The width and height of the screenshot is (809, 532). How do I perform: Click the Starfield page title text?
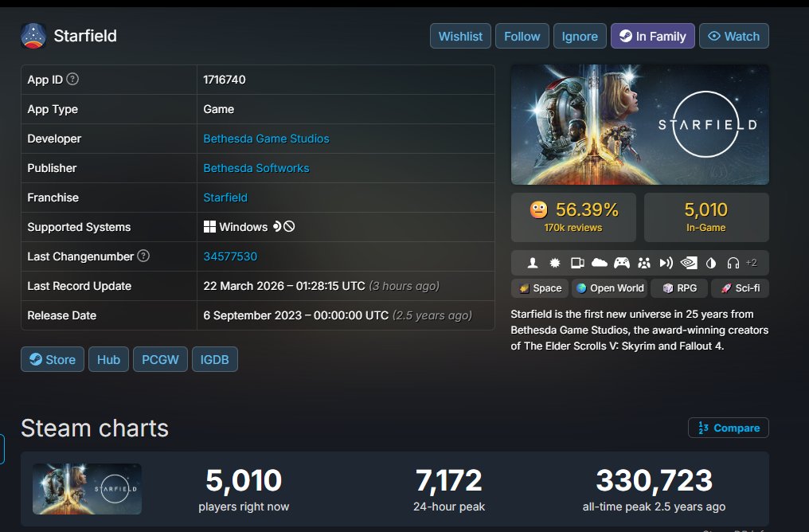(x=85, y=36)
